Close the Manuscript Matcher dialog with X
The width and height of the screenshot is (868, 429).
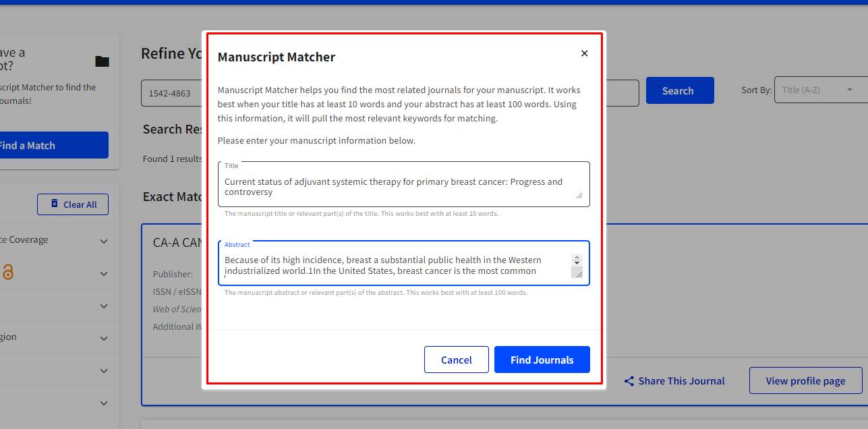click(x=584, y=53)
